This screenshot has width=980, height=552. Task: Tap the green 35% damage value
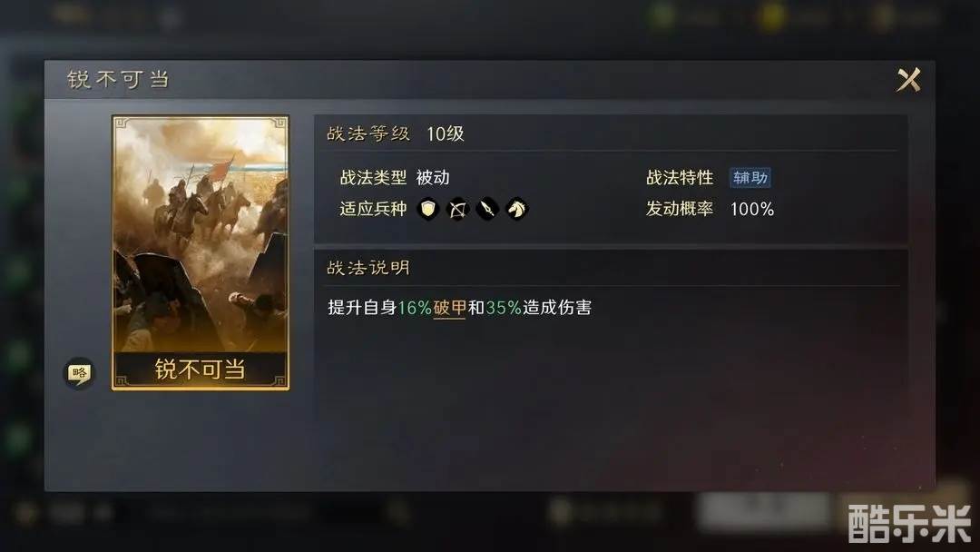tap(504, 308)
